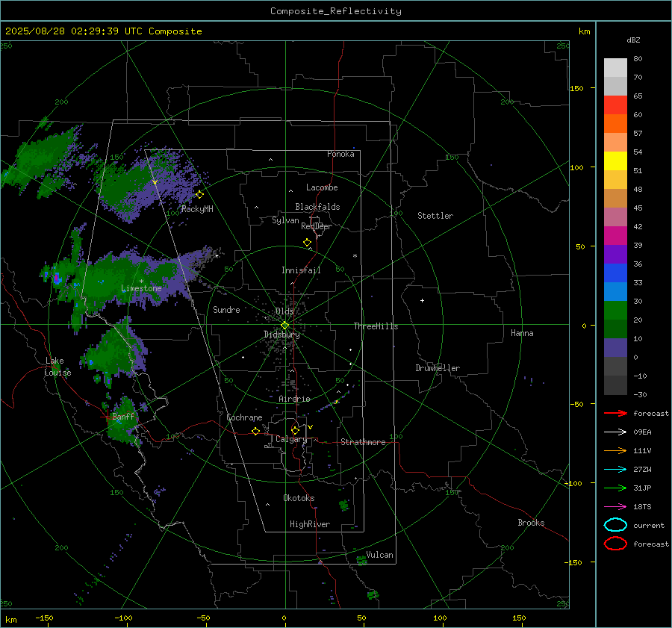Viewport: 672px width, 628px height.
Task: Click the red 'forecast' ellipse in legend
Action: pyautogui.click(x=615, y=544)
